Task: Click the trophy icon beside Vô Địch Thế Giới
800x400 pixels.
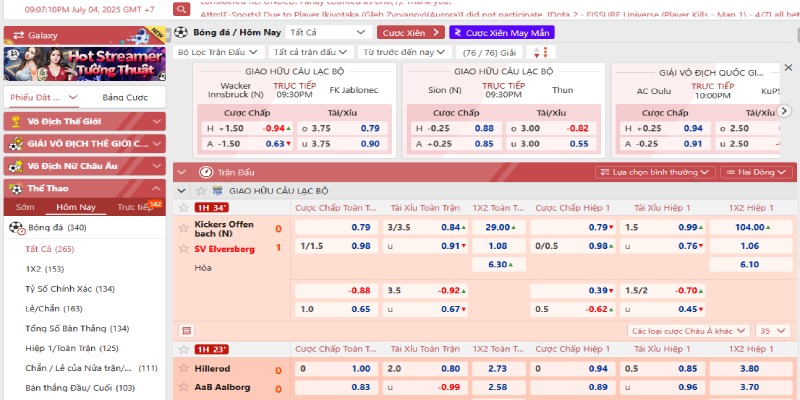Action: 16,121
